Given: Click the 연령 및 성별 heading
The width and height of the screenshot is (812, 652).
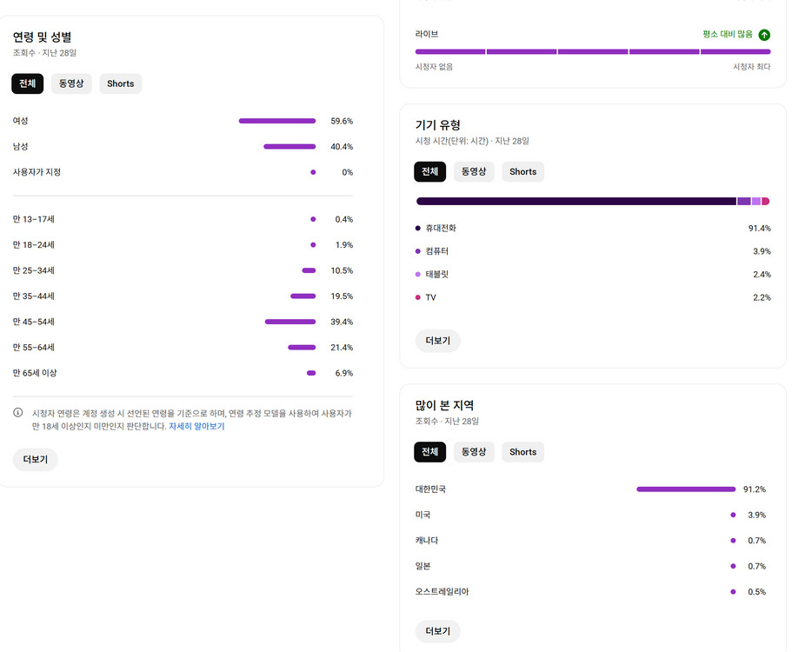Looking at the screenshot, I should pyautogui.click(x=42, y=37).
